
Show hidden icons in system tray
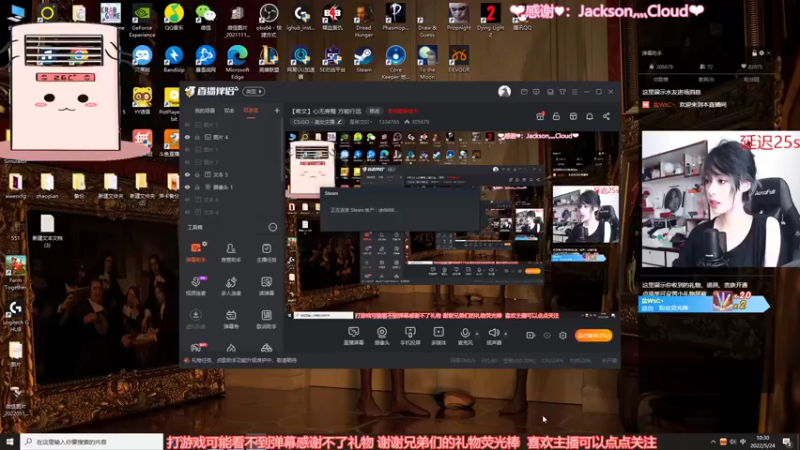click(x=713, y=441)
